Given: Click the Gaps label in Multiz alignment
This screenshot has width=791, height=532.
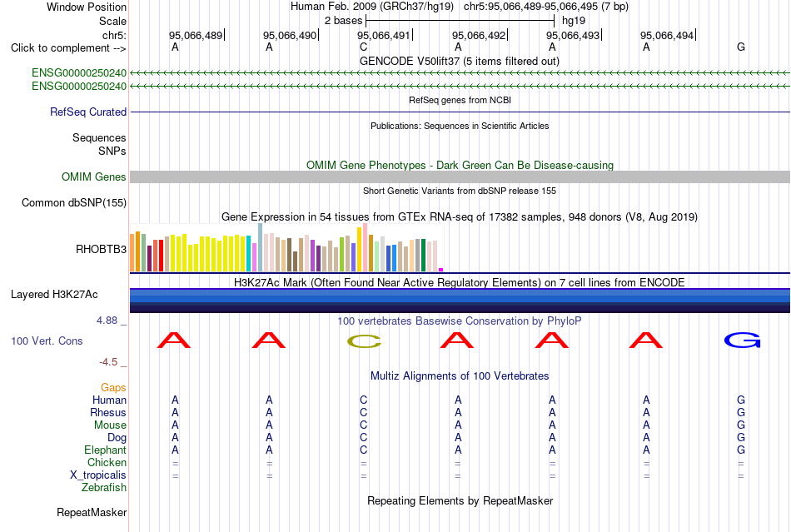Looking at the screenshot, I should (x=113, y=387).
